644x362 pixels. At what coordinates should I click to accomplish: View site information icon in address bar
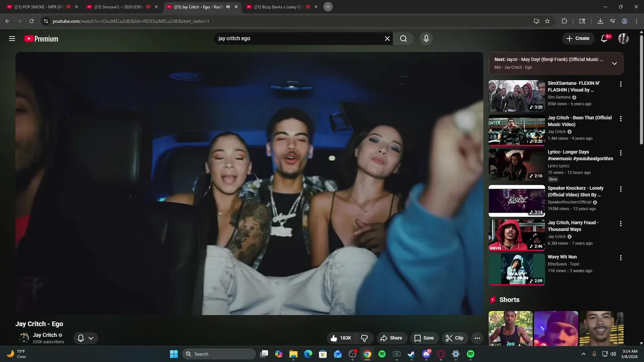pos(46,21)
